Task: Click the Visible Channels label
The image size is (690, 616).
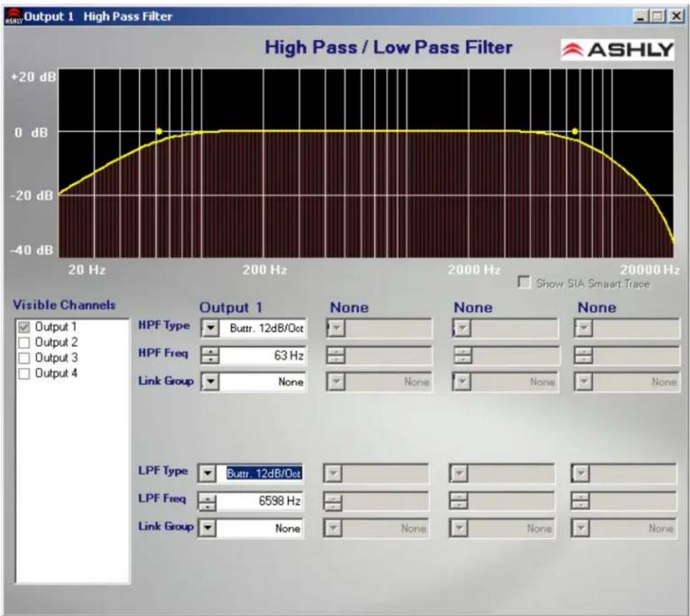Action: (64, 305)
